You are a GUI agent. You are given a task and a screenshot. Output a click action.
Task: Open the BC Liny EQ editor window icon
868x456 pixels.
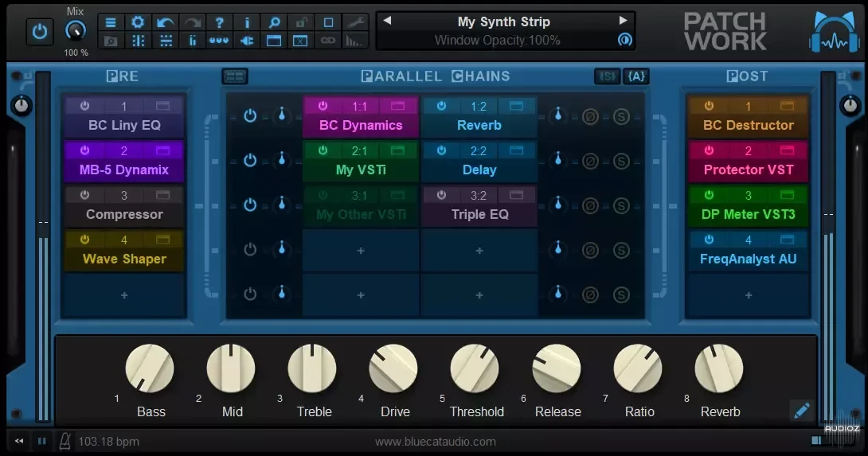pos(162,106)
